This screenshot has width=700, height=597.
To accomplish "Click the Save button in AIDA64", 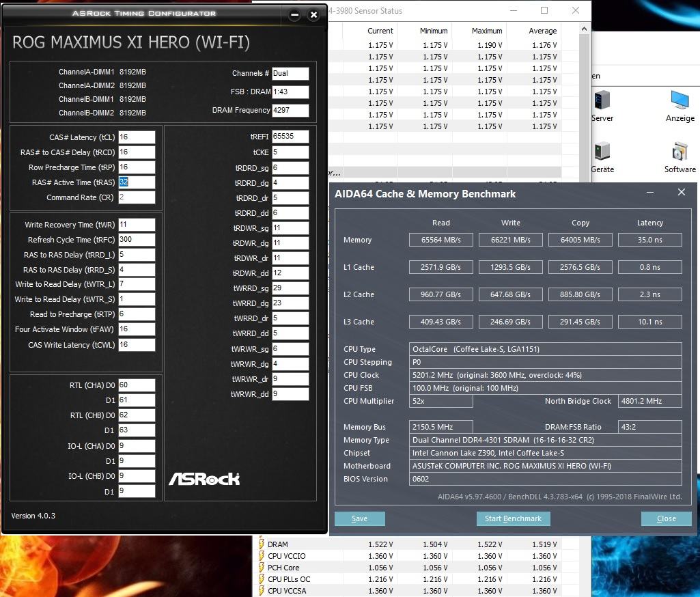I will 359,518.
